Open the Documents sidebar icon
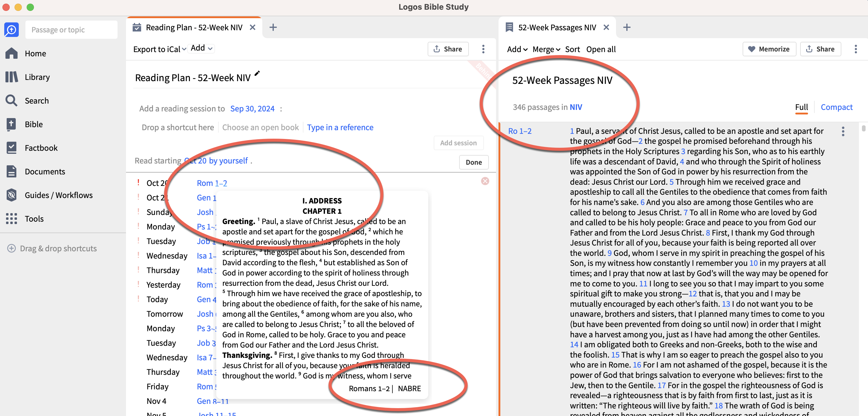 click(x=12, y=171)
